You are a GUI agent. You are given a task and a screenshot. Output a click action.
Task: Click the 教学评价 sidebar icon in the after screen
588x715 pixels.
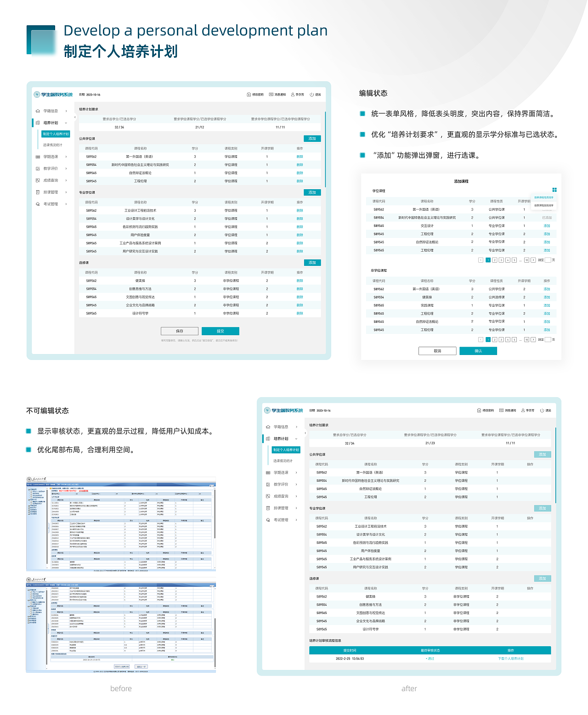pyautogui.click(x=268, y=484)
